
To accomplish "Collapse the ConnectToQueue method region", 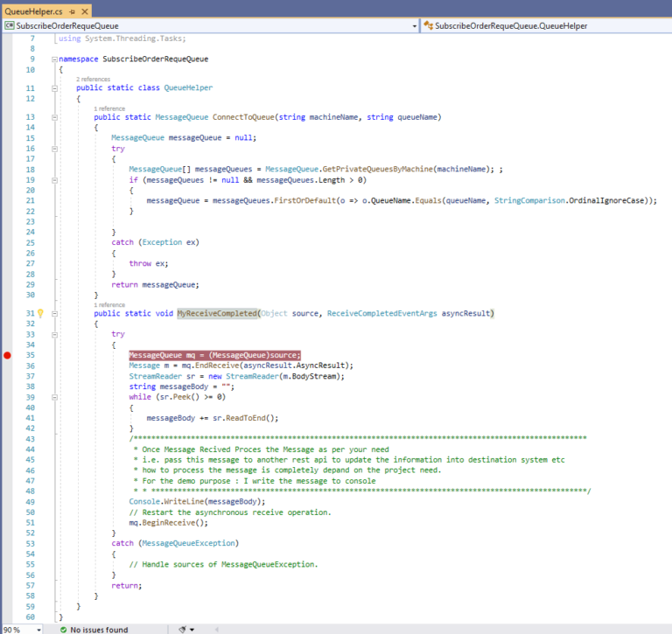I will 55,117.
